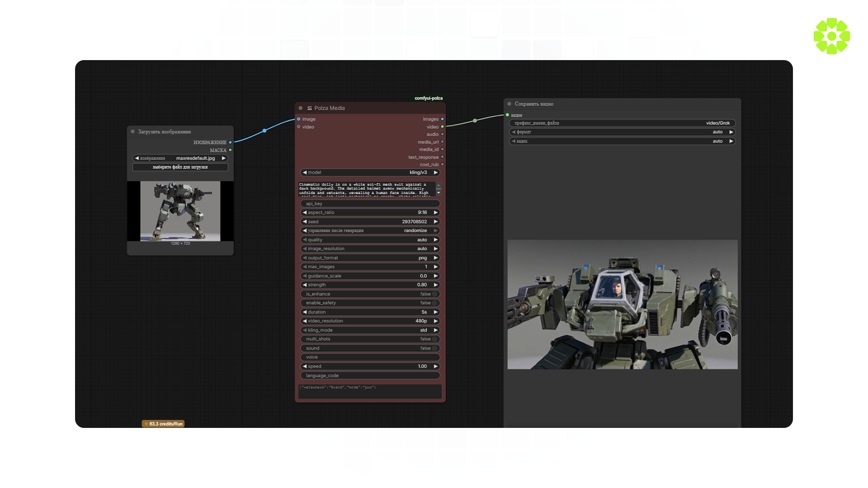Click the Сохранить видео node title
This screenshot has width=868, height=488.
coord(534,104)
